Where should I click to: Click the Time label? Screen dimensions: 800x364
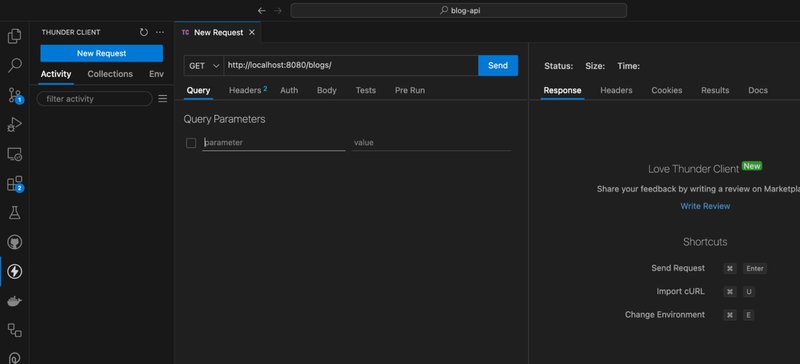[629, 66]
